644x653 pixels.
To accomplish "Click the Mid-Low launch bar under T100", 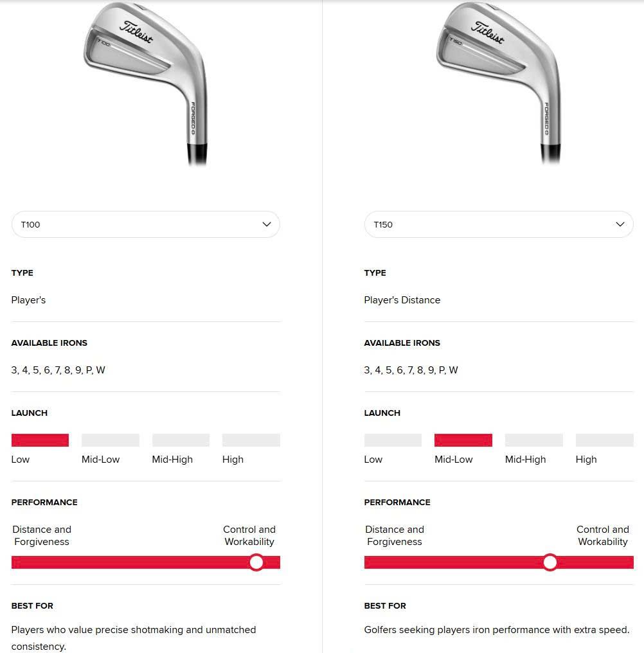I will tap(111, 440).
